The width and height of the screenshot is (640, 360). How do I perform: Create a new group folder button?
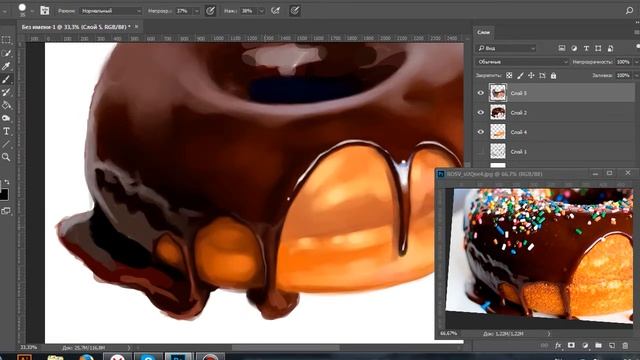598,345
